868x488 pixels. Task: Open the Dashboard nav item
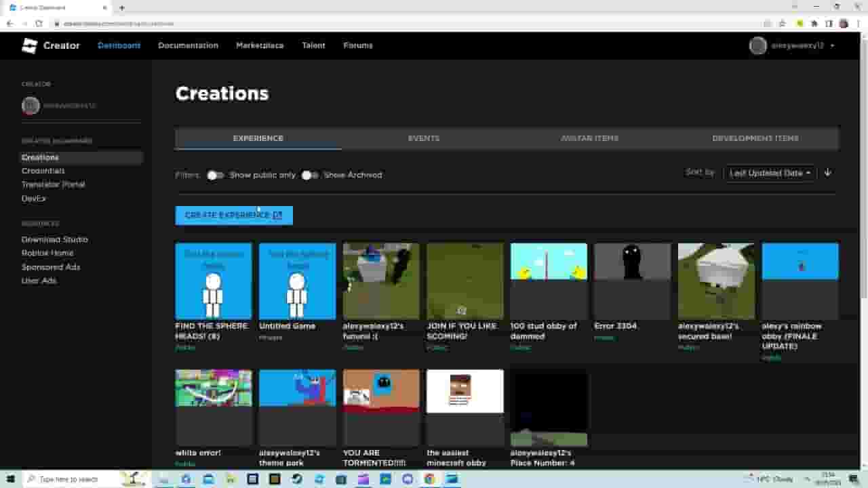coord(119,45)
